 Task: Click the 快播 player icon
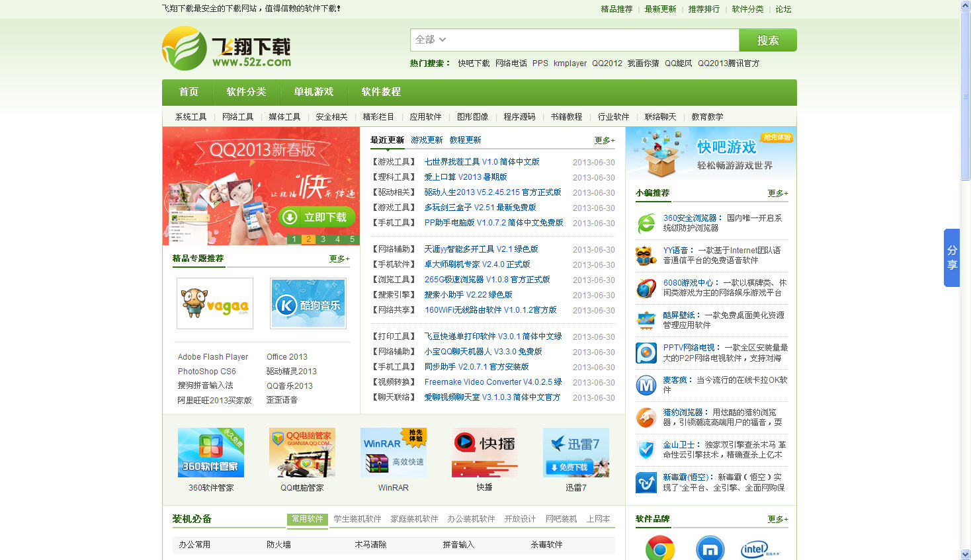pyautogui.click(x=484, y=453)
